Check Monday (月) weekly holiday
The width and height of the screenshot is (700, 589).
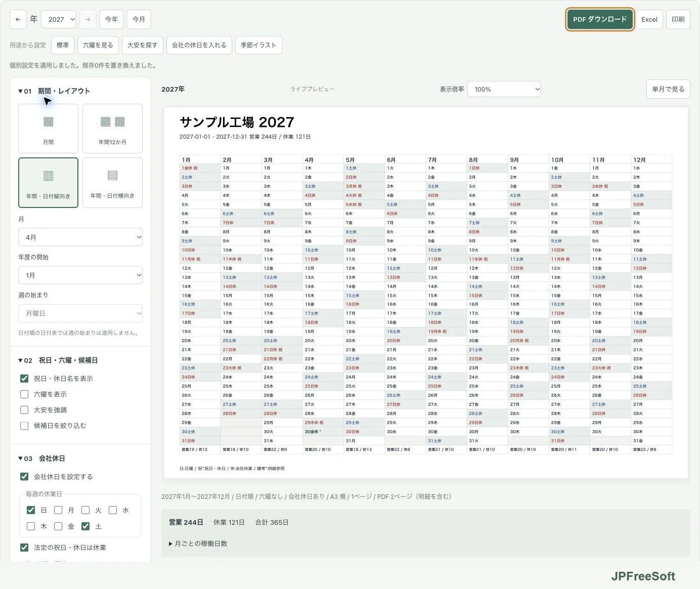pos(58,510)
